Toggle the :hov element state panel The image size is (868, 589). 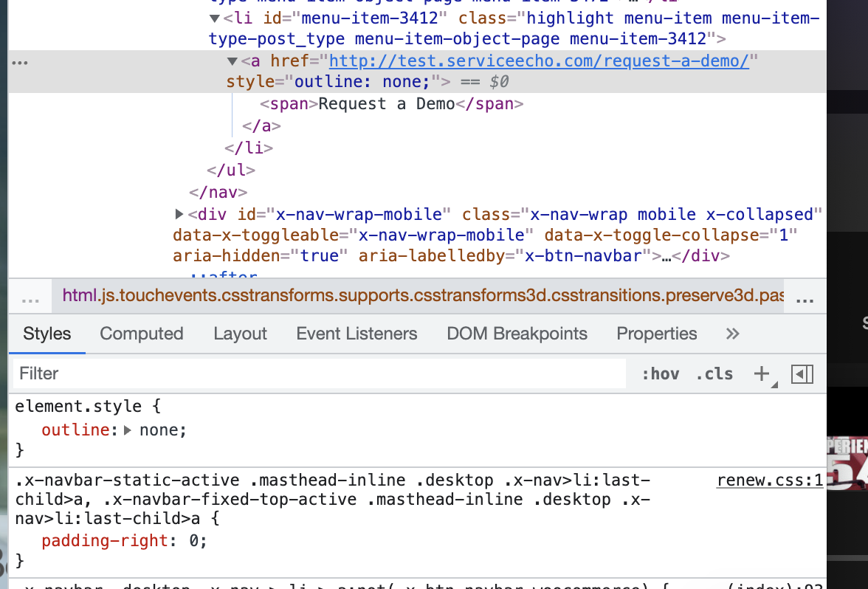[660, 374]
